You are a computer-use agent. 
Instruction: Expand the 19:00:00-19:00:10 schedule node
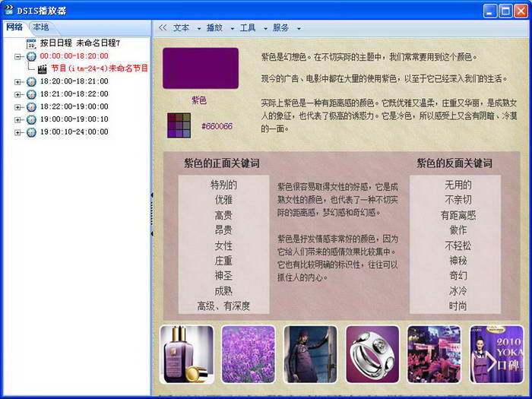[x=17, y=120]
